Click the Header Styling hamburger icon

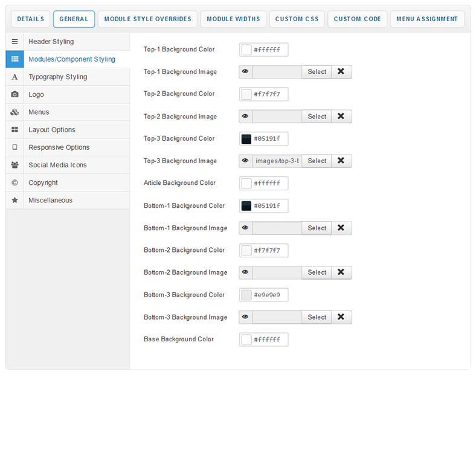click(14, 42)
